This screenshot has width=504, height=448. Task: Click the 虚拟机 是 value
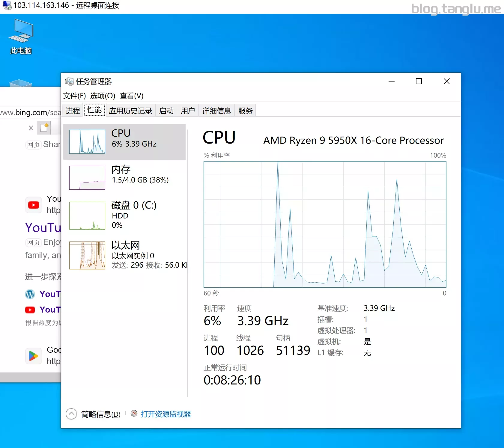click(x=367, y=342)
